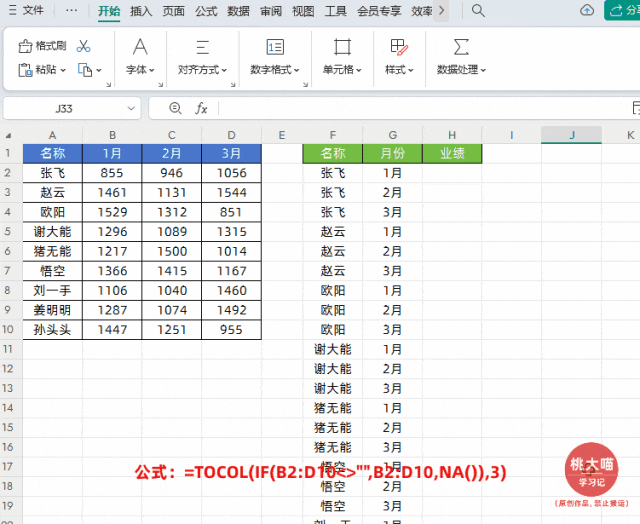Click the formula bar input field

pos(422,109)
